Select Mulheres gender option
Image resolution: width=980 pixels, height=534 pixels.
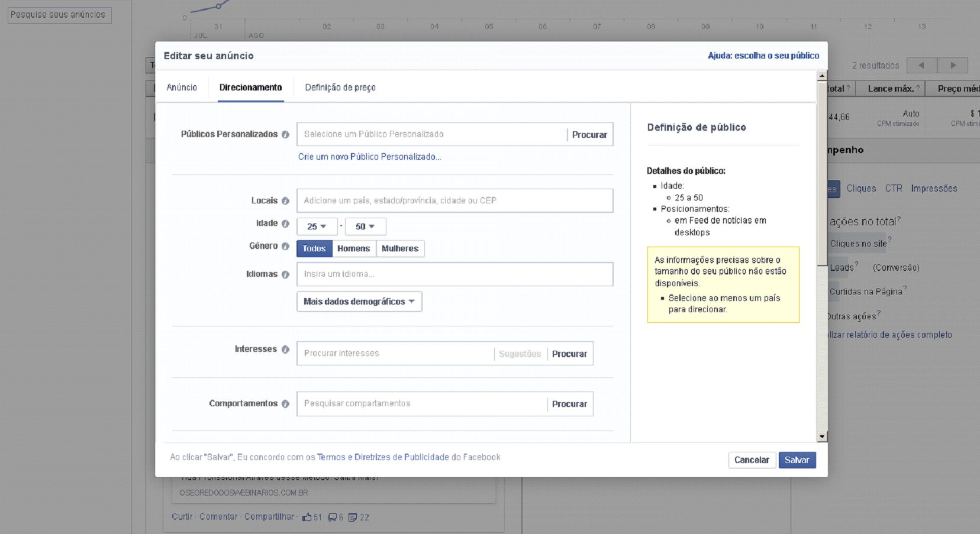pos(400,249)
